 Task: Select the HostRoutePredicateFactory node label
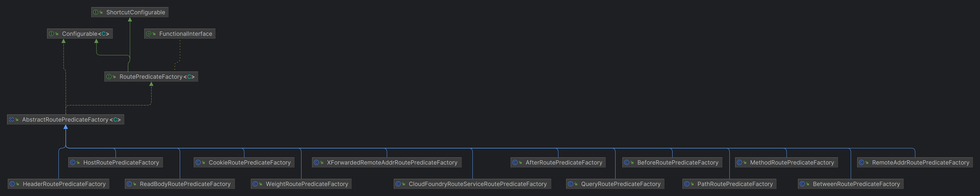pos(121,162)
